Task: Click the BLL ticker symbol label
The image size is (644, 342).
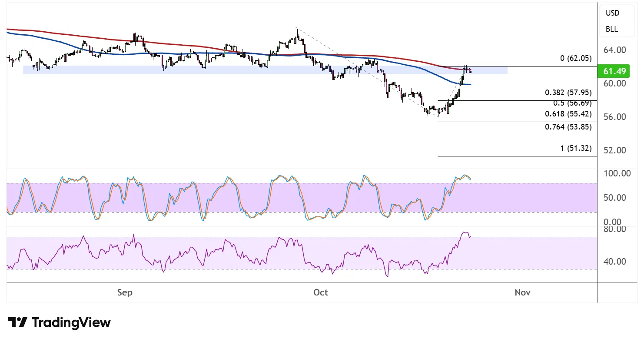Action: click(x=612, y=30)
